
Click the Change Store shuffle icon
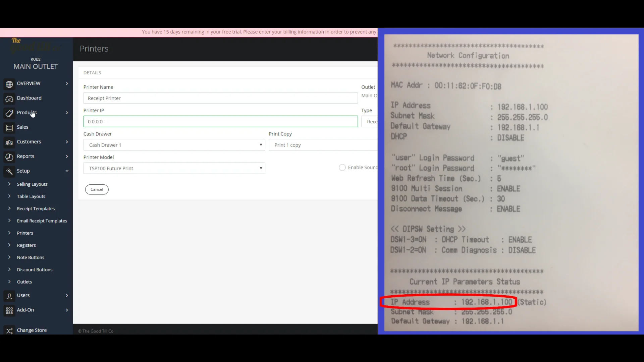click(9, 330)
